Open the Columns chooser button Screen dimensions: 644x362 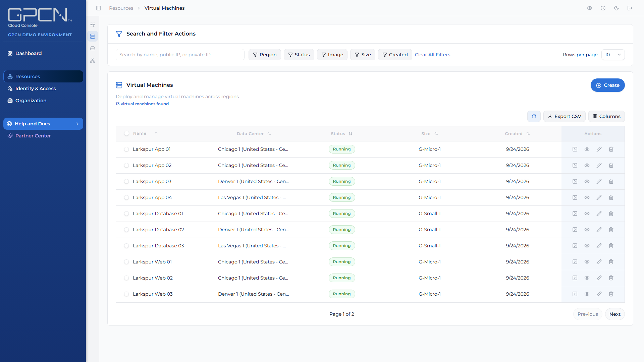tap(606, 116)
